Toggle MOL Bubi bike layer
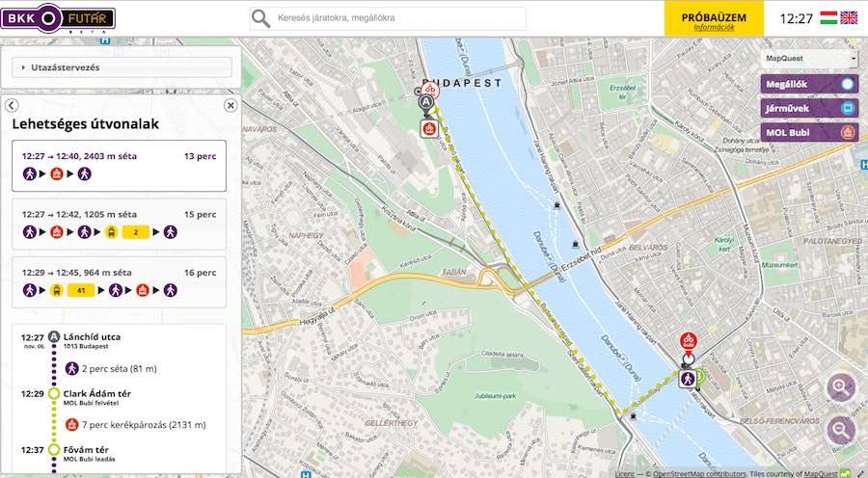868x478 pixels. pos(808,134)
